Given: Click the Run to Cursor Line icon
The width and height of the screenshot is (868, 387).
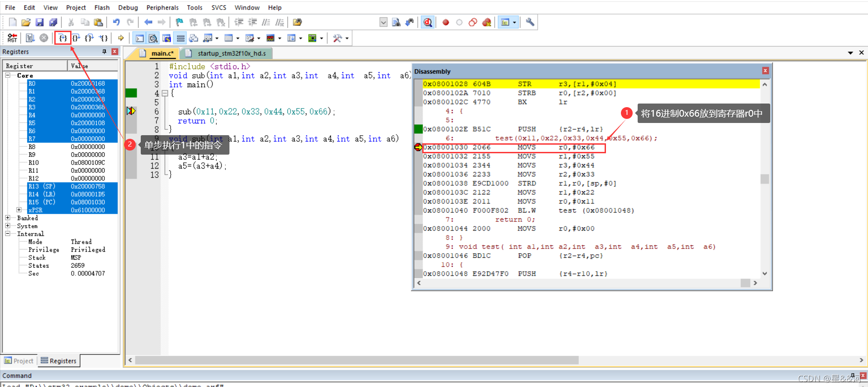Looking at the screenshot, I should point(104,38).
